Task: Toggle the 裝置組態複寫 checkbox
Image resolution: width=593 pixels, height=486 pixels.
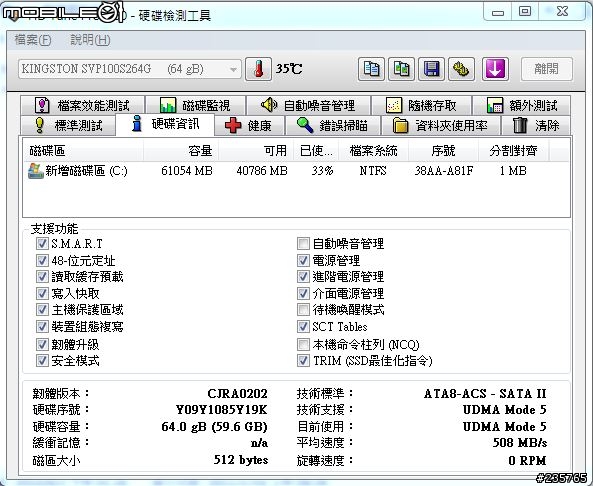Action: (x=42, y=326)
